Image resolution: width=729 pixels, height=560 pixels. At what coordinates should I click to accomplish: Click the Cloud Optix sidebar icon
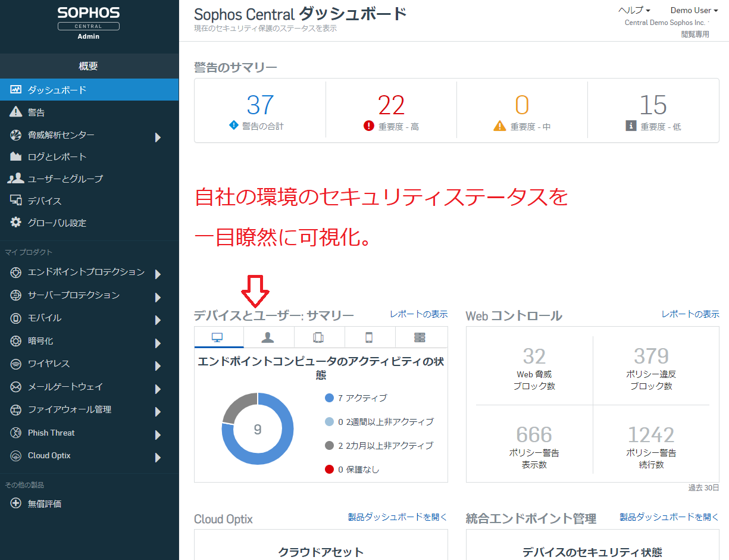coord(16,455)
